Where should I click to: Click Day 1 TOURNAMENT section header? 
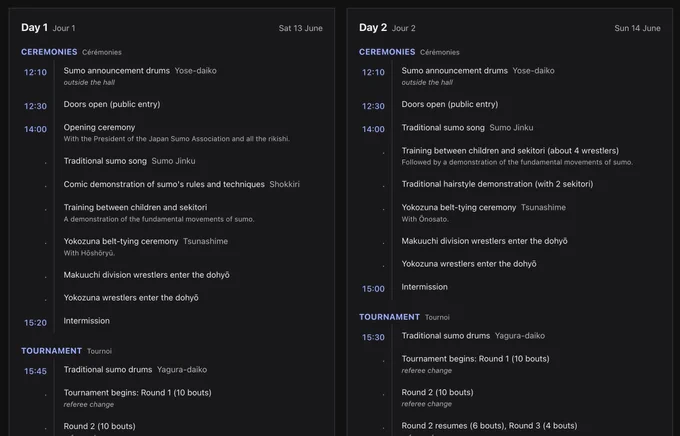(x=52, y=351)
